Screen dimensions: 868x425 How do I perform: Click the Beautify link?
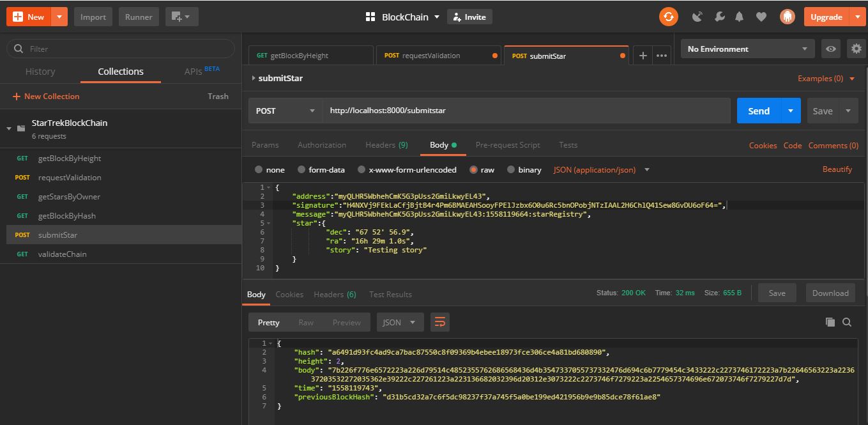pos(837,169)
